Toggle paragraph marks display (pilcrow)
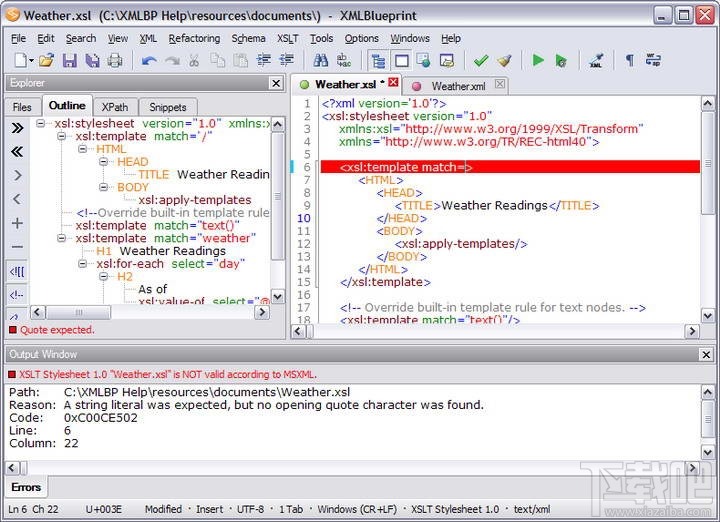 (630, 60)
